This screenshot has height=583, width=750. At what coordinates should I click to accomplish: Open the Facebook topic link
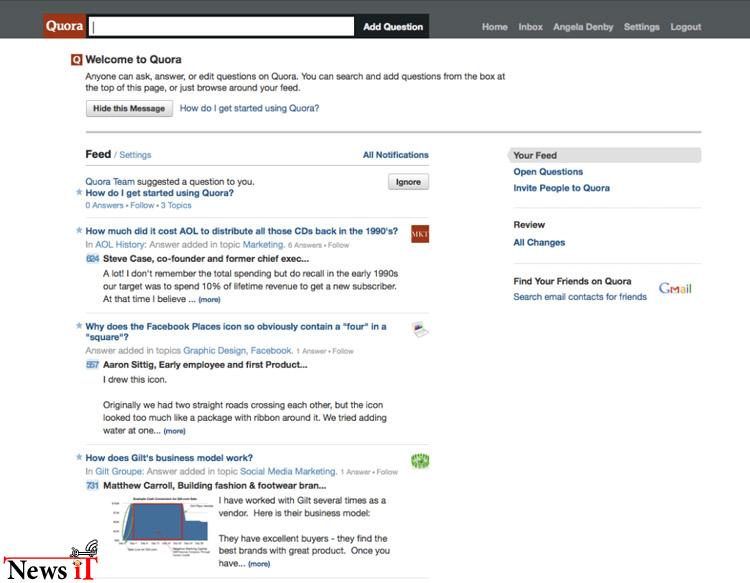click(272, 351)
